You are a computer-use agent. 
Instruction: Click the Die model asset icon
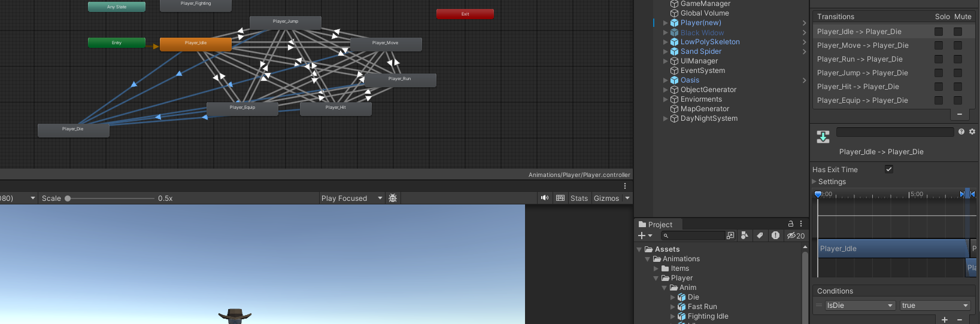pos(681,297)
